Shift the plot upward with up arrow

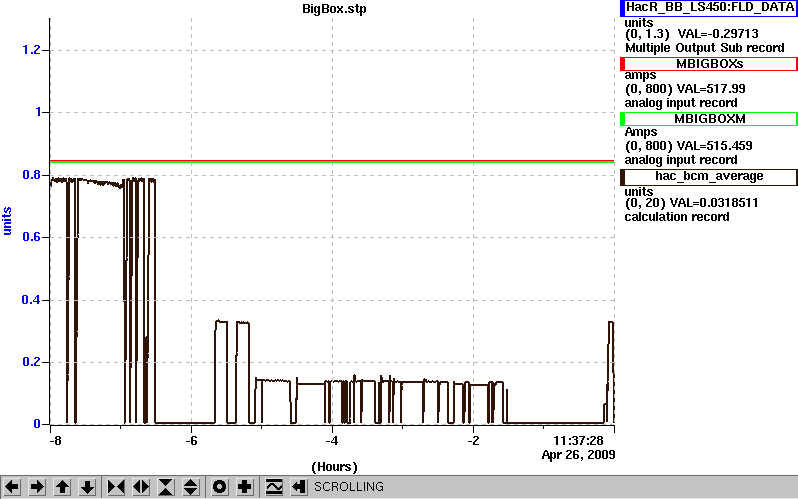pos(62,487)
